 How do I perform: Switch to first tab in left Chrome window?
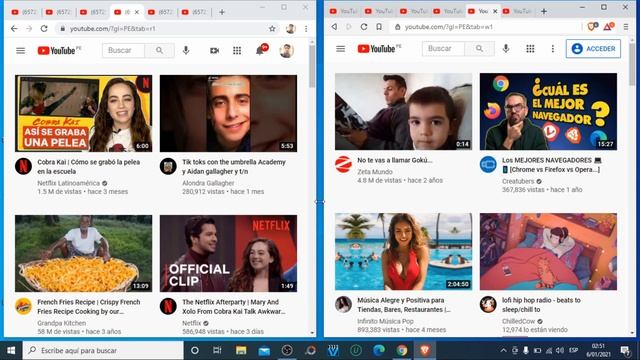tap(24, 12)
